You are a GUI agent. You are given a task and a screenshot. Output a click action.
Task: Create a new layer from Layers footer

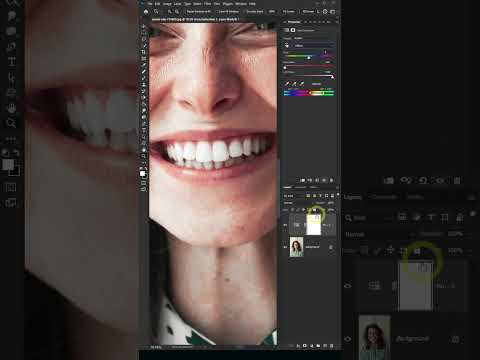325,346
